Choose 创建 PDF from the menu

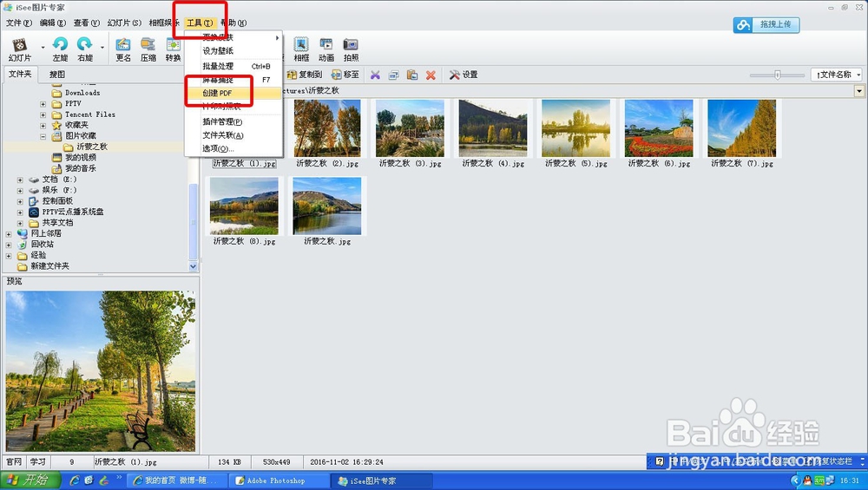233,93
